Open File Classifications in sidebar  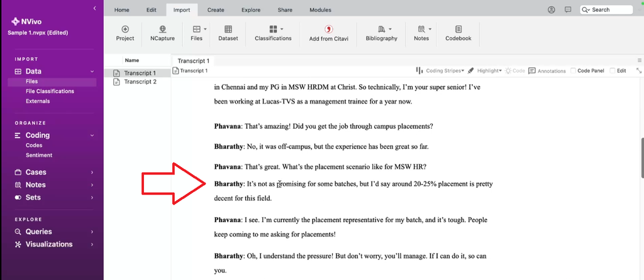click(50, 92)
